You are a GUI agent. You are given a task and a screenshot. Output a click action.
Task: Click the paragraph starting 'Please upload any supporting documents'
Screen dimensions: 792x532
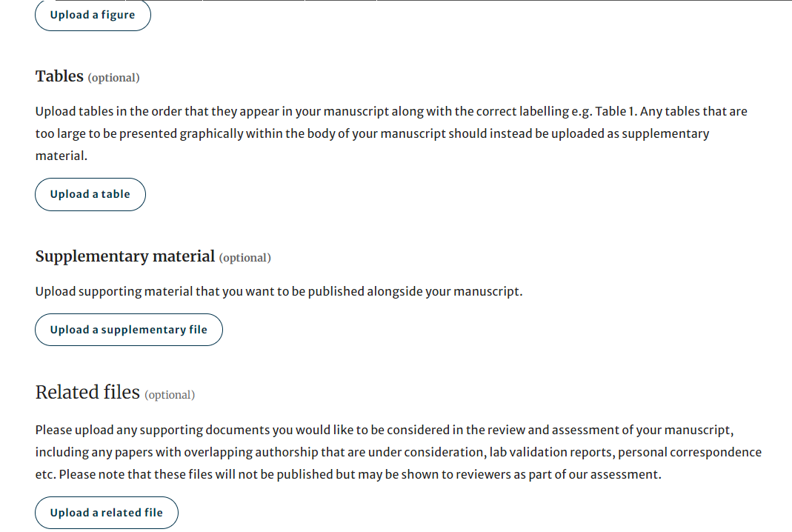[x=398, y=452]
